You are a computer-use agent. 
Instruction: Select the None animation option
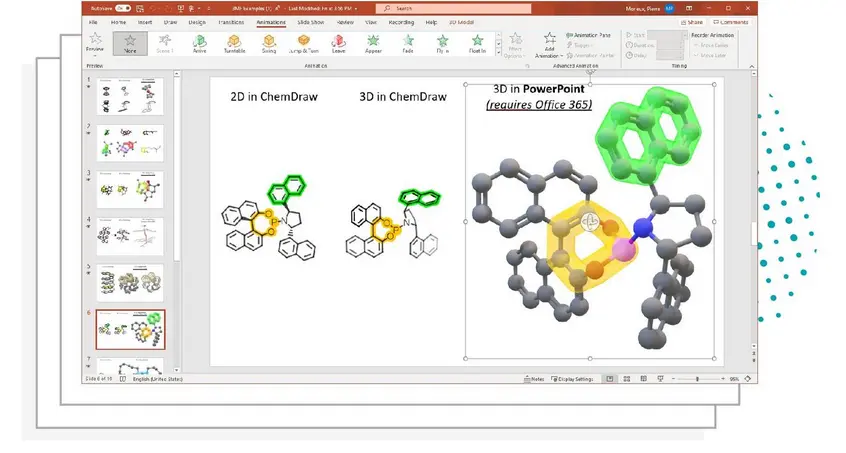coord(128,43)
